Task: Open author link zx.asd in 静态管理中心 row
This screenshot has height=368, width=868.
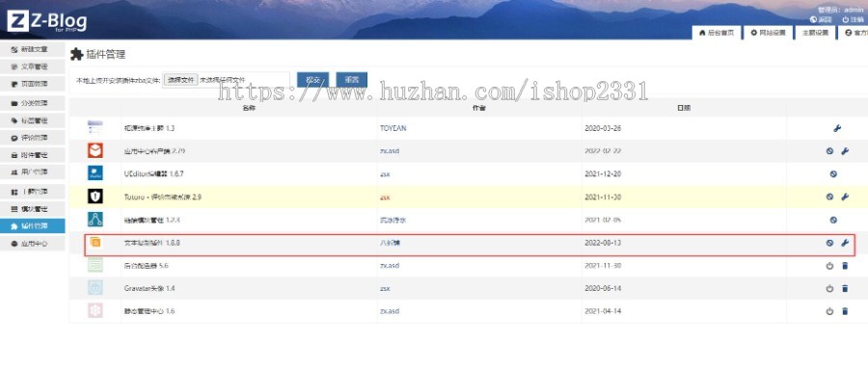Action: [390, 311]
